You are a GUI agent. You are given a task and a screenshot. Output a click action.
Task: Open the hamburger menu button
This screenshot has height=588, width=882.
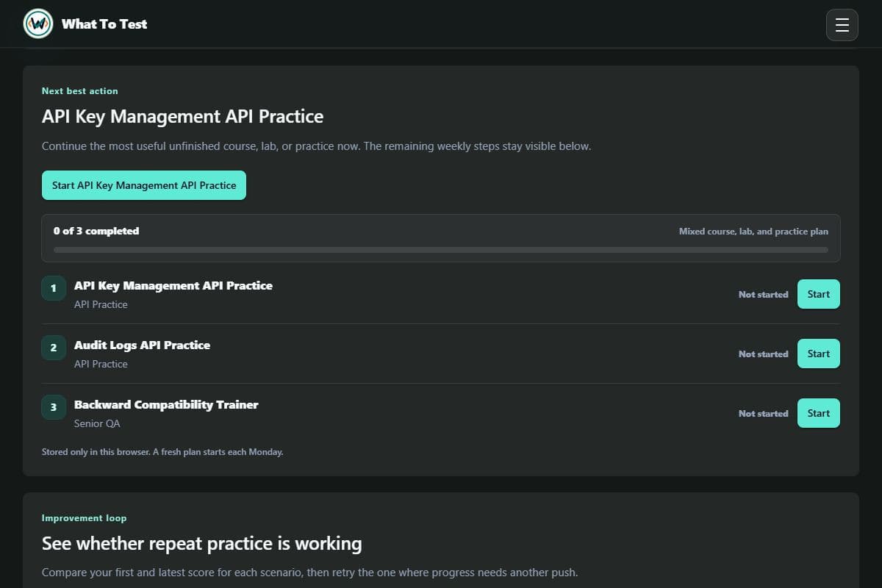[x=842, y=25]
